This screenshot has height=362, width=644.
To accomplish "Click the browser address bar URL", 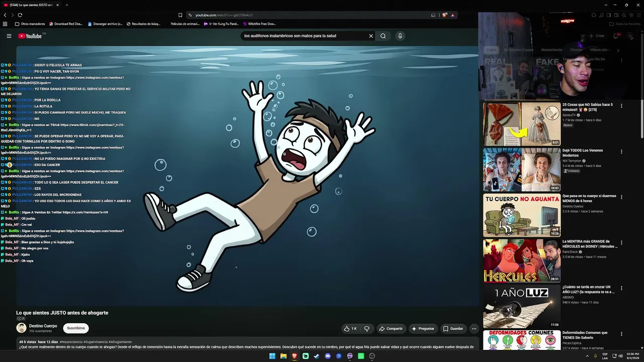I will point(224,15).
